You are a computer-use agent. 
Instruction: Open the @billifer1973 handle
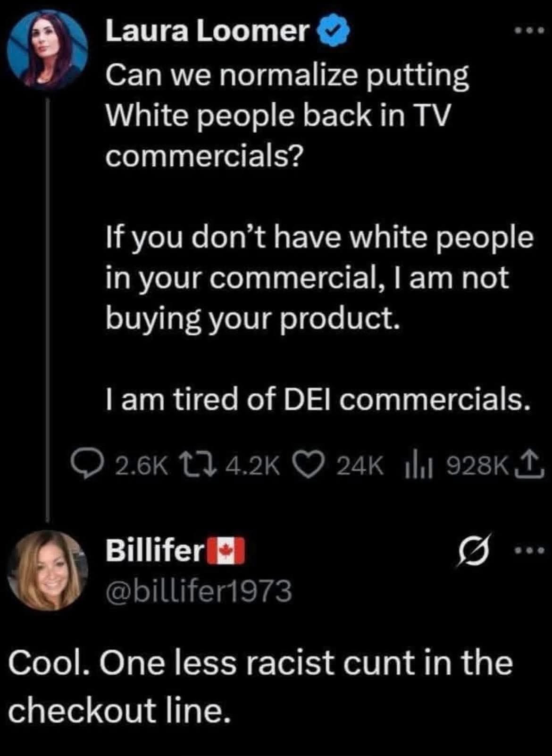point(199,590)
